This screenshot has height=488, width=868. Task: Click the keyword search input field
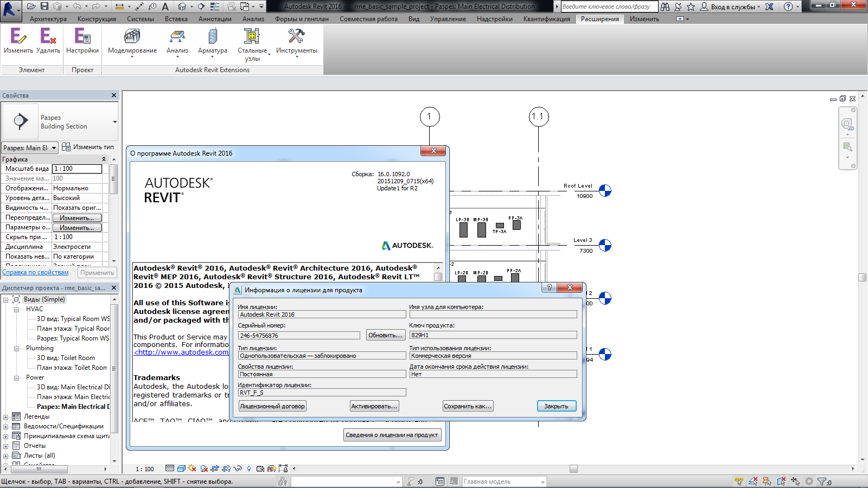coord(609,7)
